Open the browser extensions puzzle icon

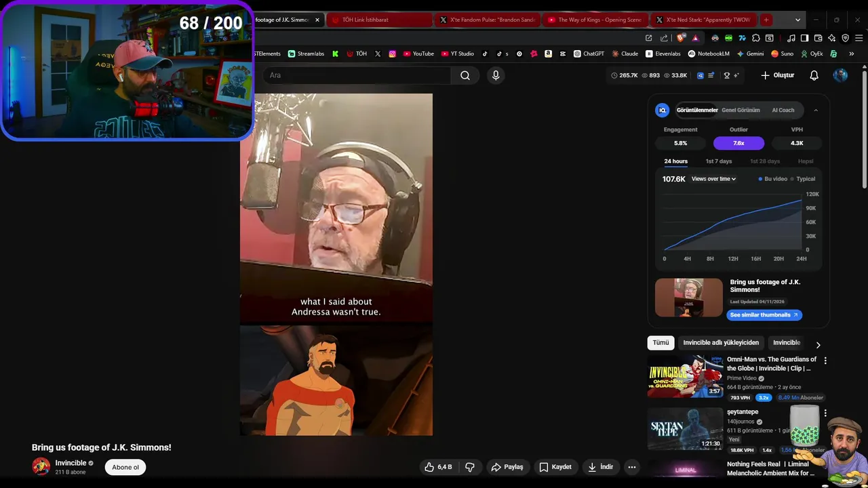pos(756,38)
